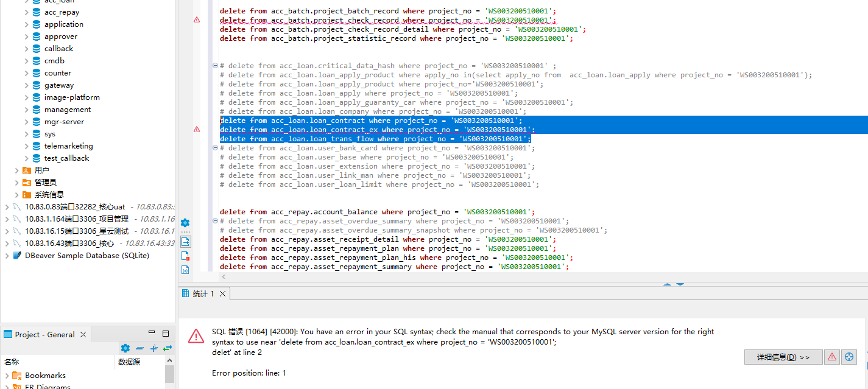Click the up arrow on the results panel divider
This screenshot has width=868, height=389.
[667, 284]
